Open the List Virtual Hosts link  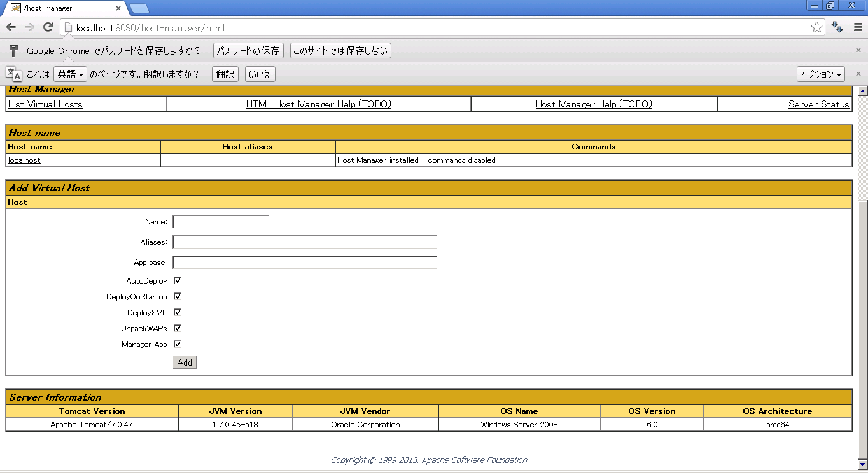[45, 104]
